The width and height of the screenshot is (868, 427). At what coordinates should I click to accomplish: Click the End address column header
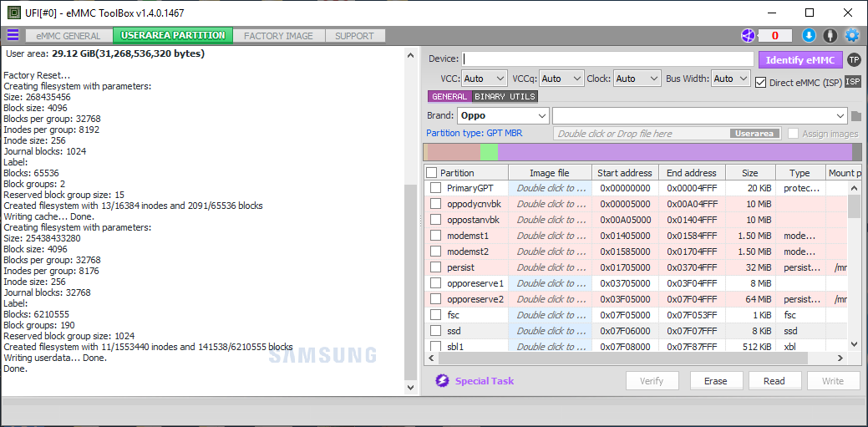692,173
